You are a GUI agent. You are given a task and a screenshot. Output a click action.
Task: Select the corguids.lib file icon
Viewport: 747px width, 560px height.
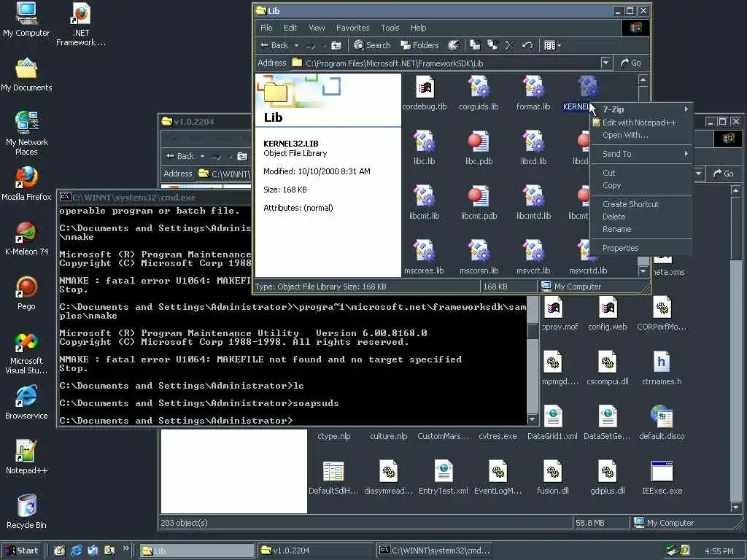(x=479, y=87)
